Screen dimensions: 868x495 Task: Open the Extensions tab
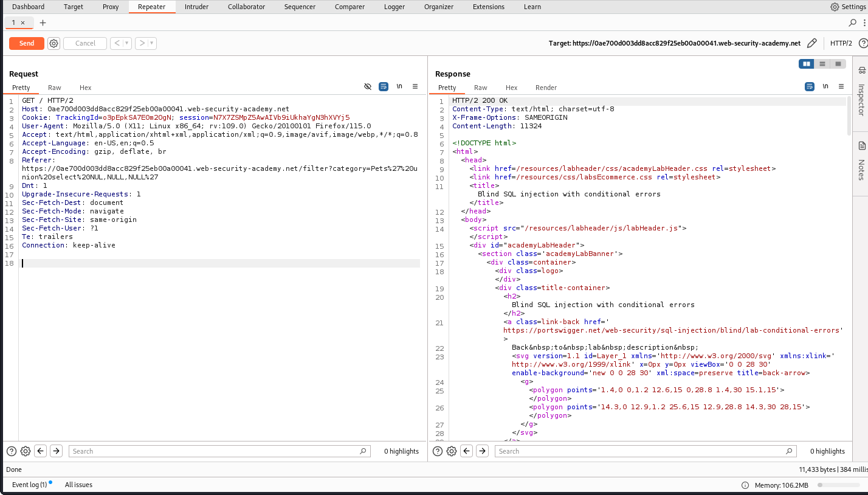[488, 7]
